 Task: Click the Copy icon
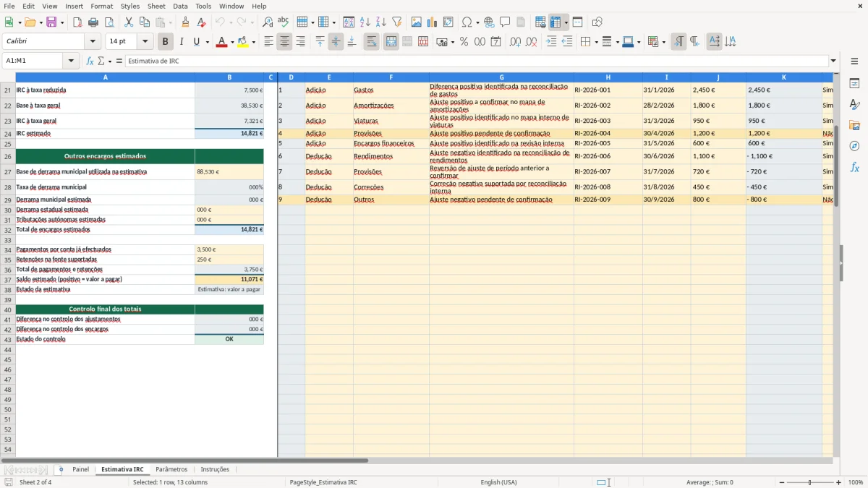(145, 22)
